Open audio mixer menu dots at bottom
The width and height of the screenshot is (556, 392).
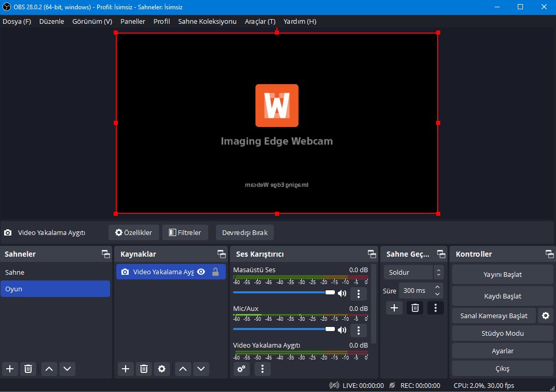pyautogui.click(x=262, y=369)
